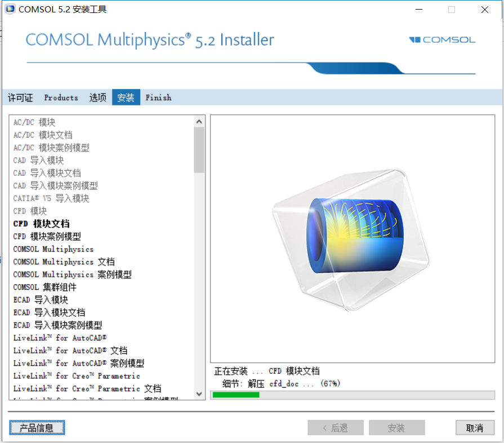This screenshot has height=443, width=504.
Task: Click the product list scrollbar thumb
Action: (199, 150)
